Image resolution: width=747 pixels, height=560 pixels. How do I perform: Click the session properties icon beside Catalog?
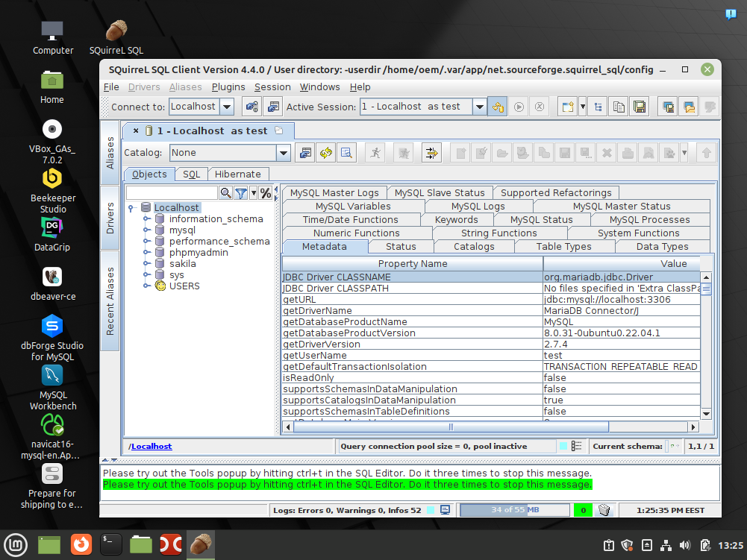(x=305, y=153)
